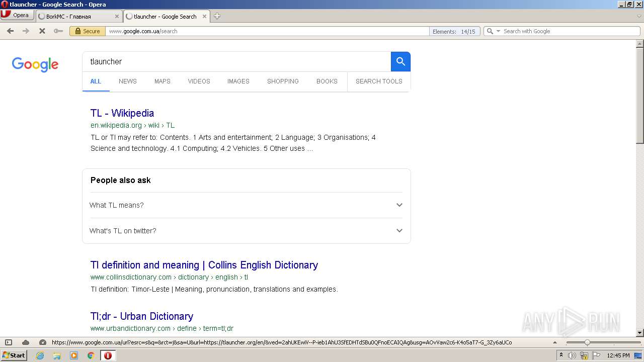
Task: Open the Opera main menu button
Action: tap(17, 15)
